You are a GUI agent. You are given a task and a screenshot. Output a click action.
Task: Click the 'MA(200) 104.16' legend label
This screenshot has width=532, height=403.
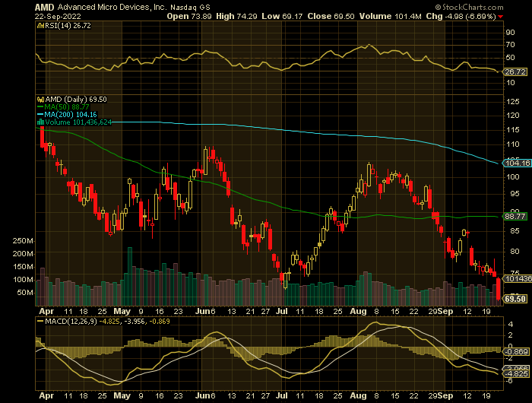(71, 115)
